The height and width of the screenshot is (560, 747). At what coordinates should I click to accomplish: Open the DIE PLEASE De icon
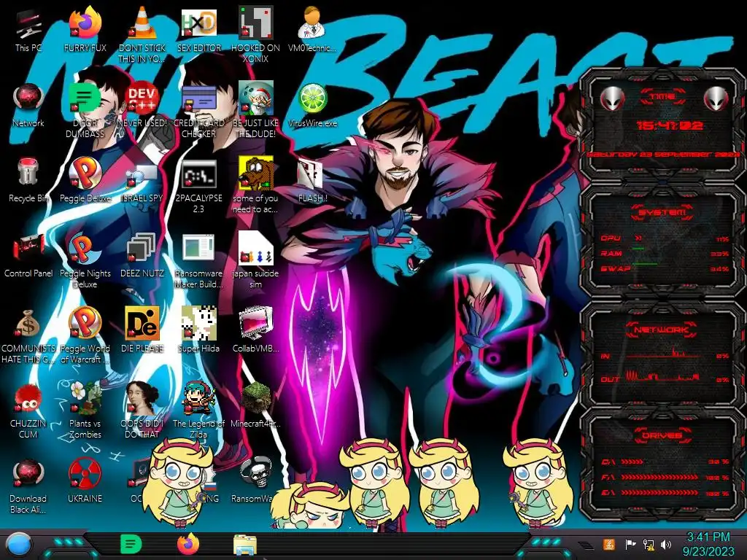click(x=142, y=323)
